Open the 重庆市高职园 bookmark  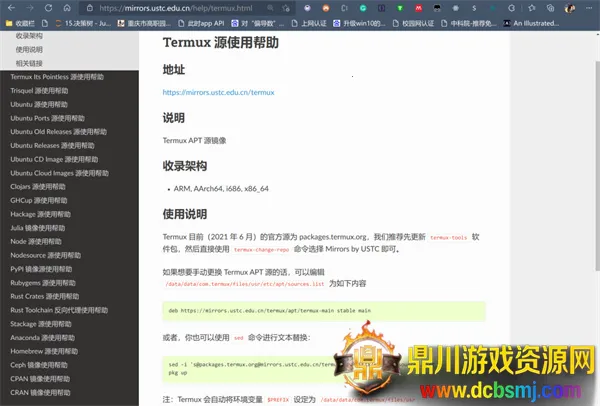[x=144, y=23]
